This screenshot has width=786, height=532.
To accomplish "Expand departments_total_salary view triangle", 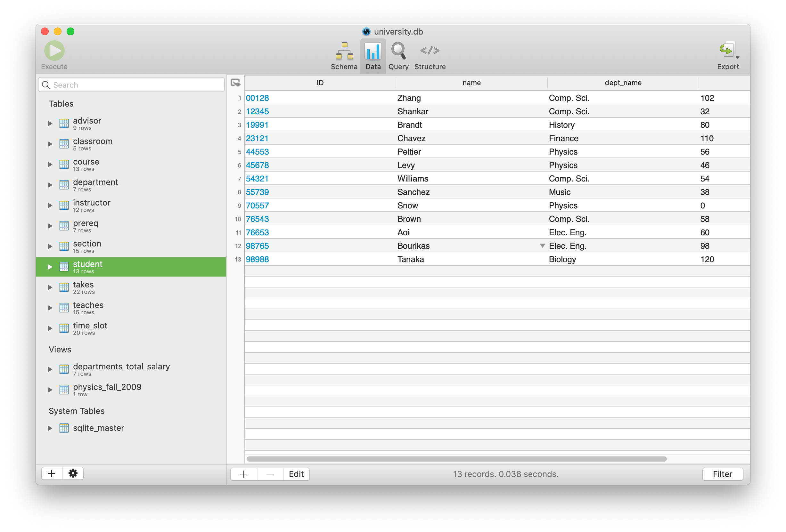I will [x=50, y=369].
